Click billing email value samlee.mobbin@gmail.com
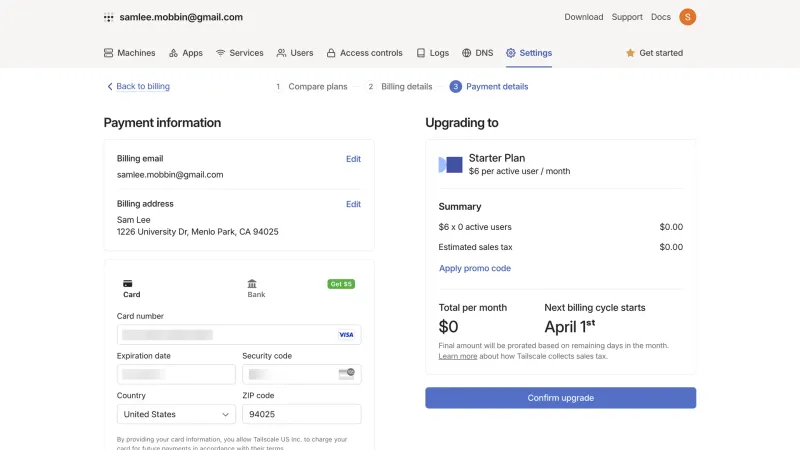The width and height of the screenshot is (800, 450). pyautogui.click(x=170, y=175)
